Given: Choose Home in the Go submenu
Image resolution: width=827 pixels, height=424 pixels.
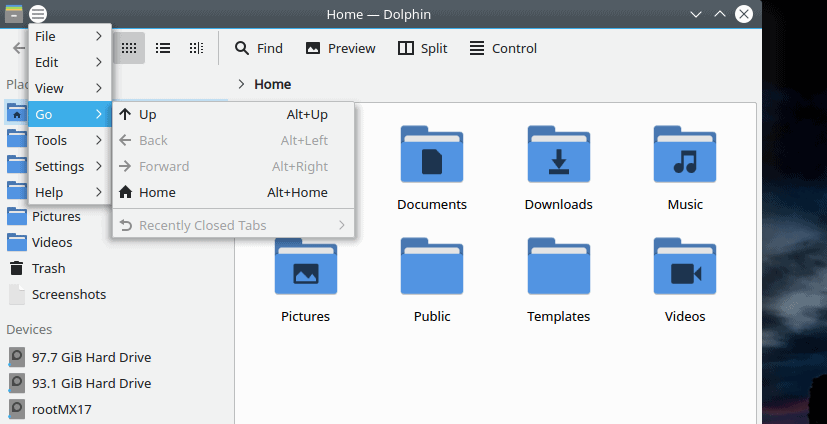Looking at the screenshot, I should (233, 192).
